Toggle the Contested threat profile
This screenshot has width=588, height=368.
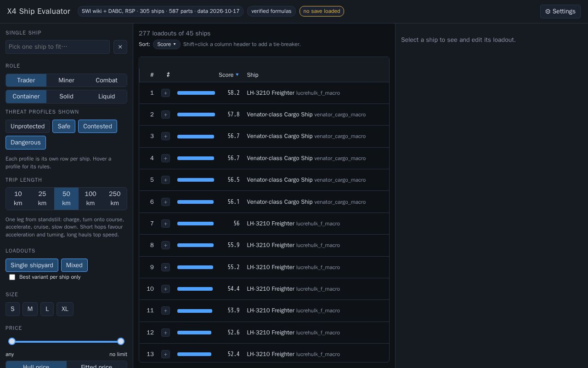97,126
